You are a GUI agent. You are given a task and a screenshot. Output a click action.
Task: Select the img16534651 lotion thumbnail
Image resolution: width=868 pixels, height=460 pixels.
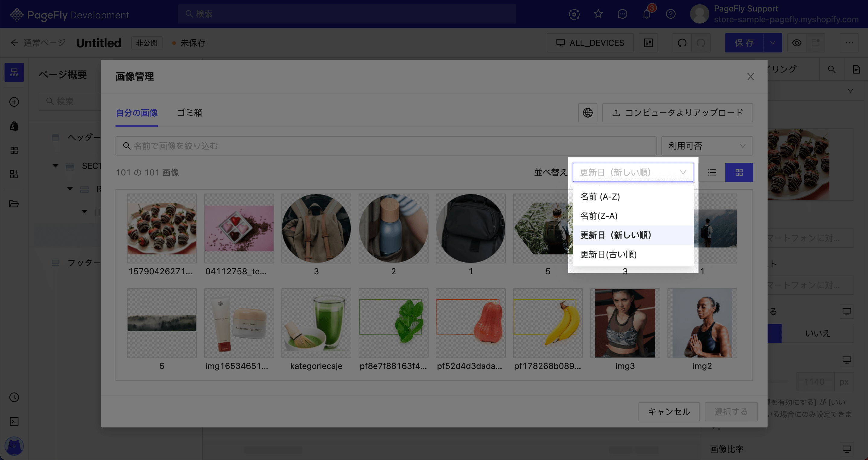[x=239, y=323]
